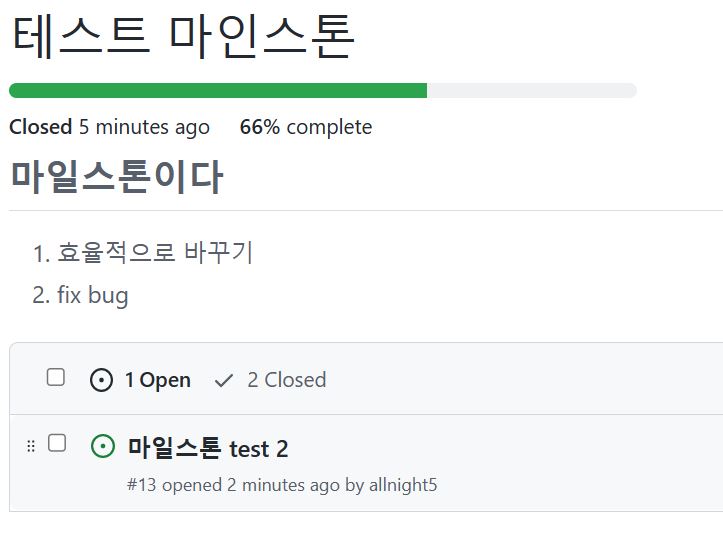Viewport: 723px width, 536px height.
Task: Click the green open-issue icon of 마일스톤 test 2
Action: [x=103, y=446]
